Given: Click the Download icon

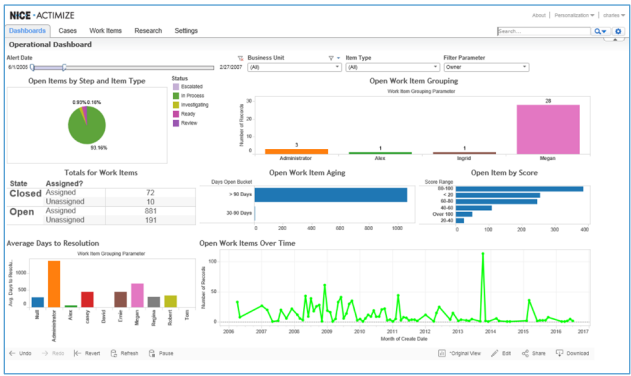Looking at the screenshot, I should coord(559,353).
